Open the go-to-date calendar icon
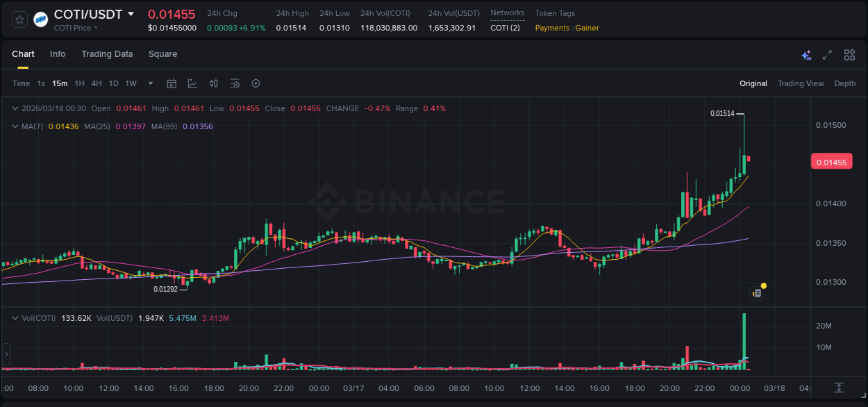This screenshot has width=868, height=407. pyautogui.click(x=172, y=83)
